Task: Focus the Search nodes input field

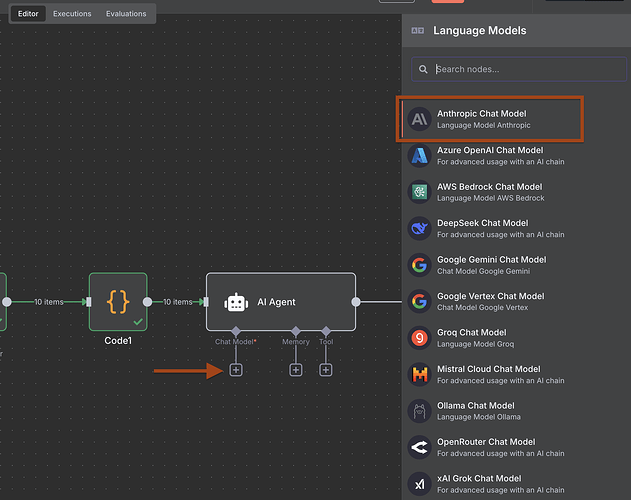Action: (519, 69)
